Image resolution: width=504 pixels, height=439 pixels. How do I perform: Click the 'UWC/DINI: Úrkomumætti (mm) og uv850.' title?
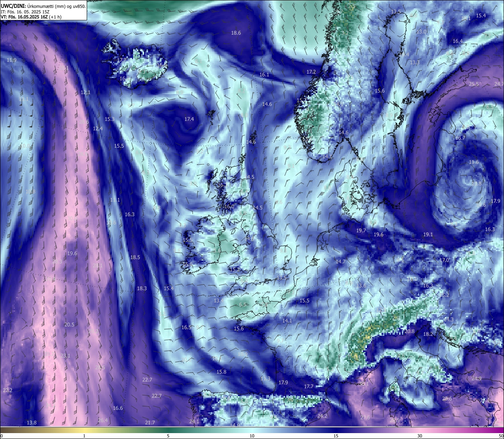tap(43, 6)
